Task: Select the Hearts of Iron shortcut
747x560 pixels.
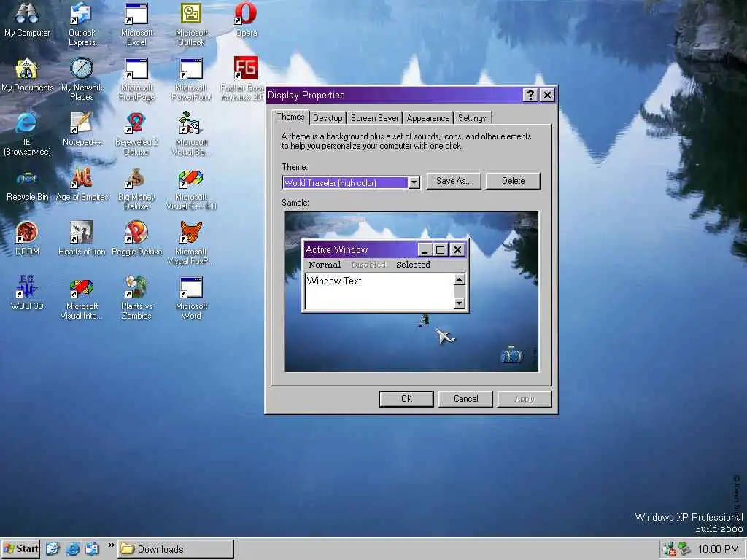Action: click(x=82, y=238)
